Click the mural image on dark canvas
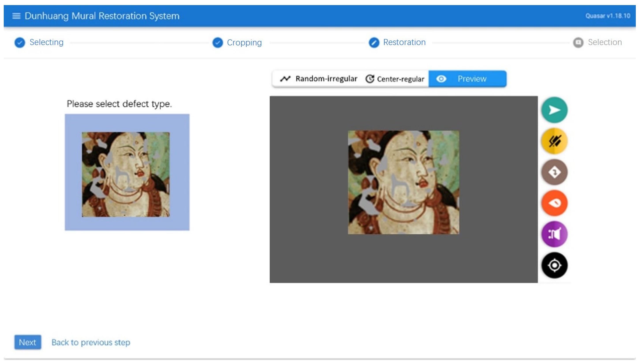The height and width of the screenshot is (364, 640). (x=403, y=182)
